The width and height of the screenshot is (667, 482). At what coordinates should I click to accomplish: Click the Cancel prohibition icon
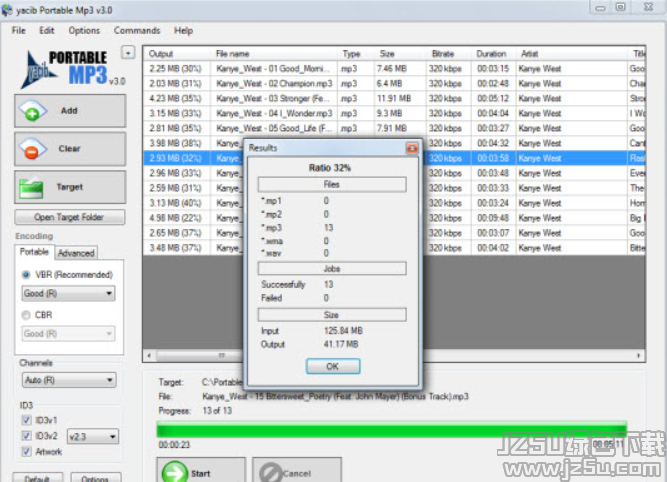click(x=271, y=473)
